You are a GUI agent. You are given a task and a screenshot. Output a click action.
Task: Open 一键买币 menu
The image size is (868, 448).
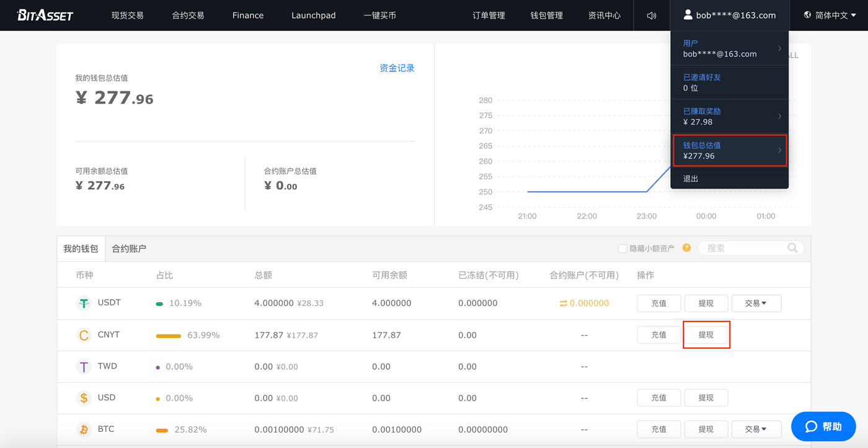click(380, 16)
